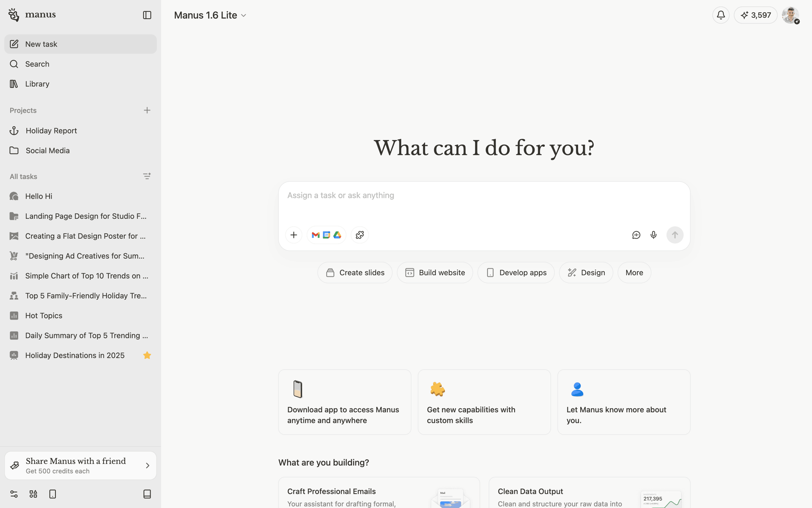This screenshot has width=812, height=508.
Task: Open the credits balance showing 3,597
Action: tap(755, 15)
